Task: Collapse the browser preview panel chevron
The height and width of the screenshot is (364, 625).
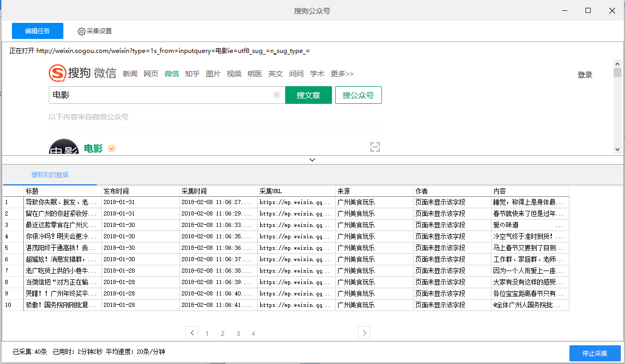Action: click(312, 160)
